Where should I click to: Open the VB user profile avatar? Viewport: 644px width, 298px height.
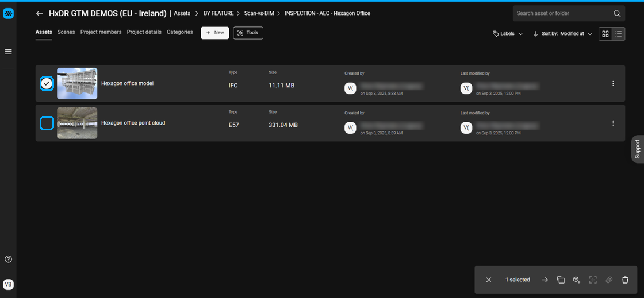(x=8, y=284)
